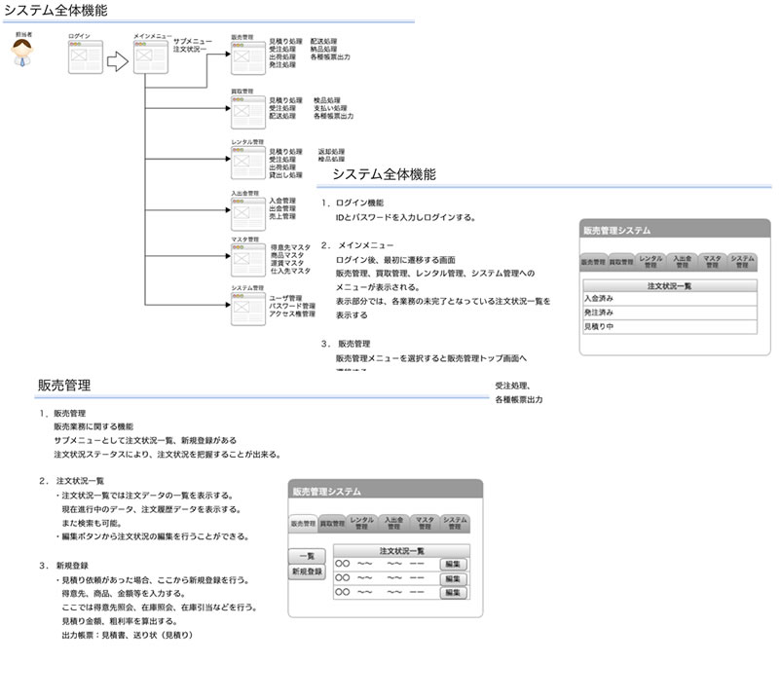Image resolution: width=780 pixels, height=700 pixels.
Task: Click the ログイン window icon
Action: click(x=85, y=57)
